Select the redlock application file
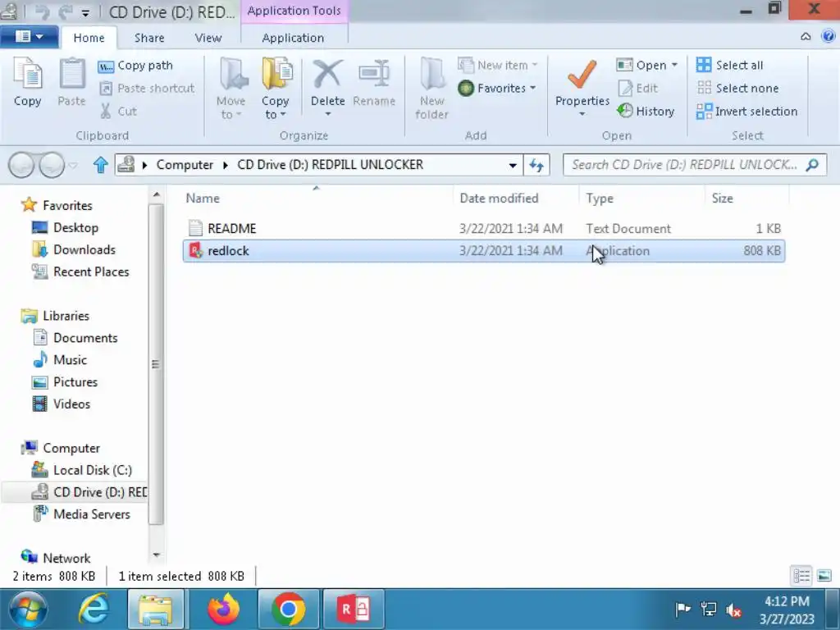This screenshot has width=840, height=630. [484, 251]
